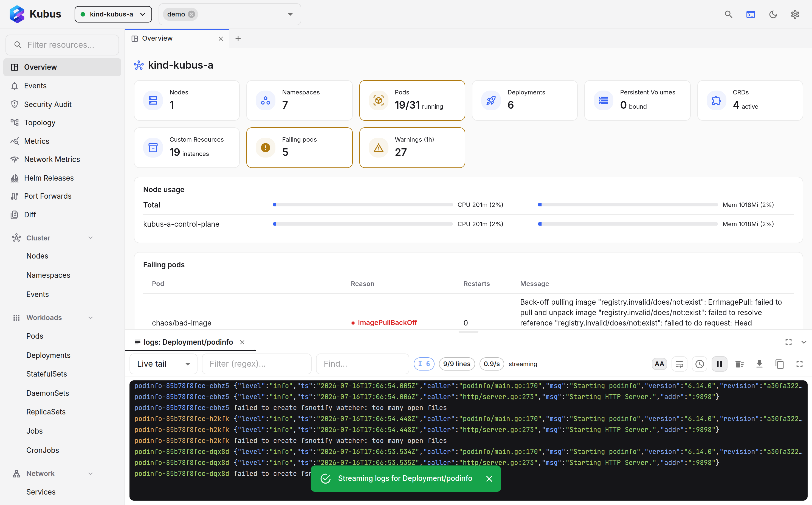Remove the demo namespace chip
Image resolution: width=812 pixels, height=505 pixels.
191,14
